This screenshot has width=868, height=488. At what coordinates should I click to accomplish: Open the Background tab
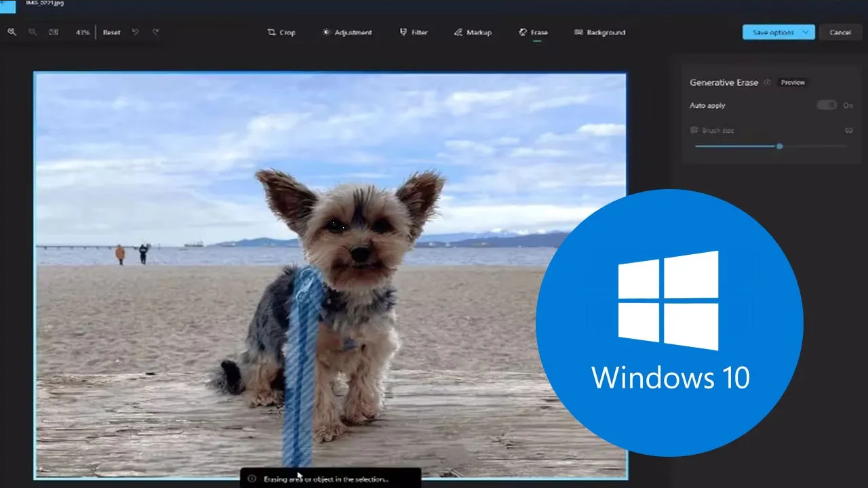(x=599, y=33)
